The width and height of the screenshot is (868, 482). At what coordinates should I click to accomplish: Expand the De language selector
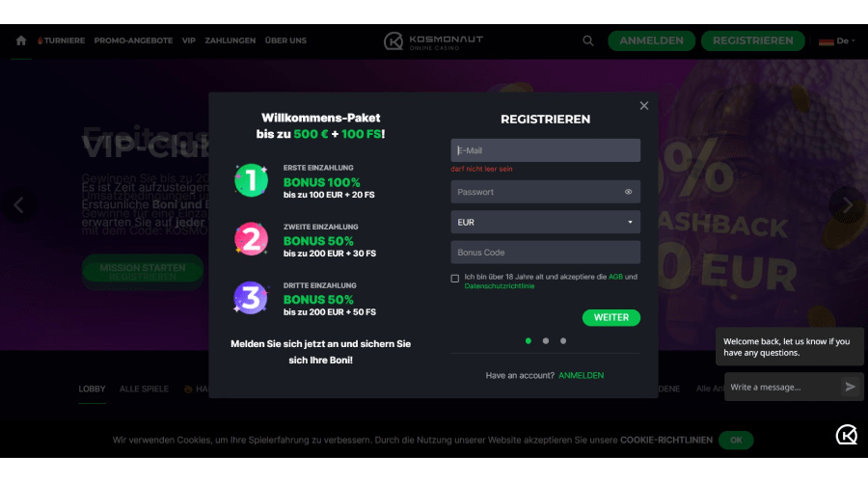[x=837, y=40]
